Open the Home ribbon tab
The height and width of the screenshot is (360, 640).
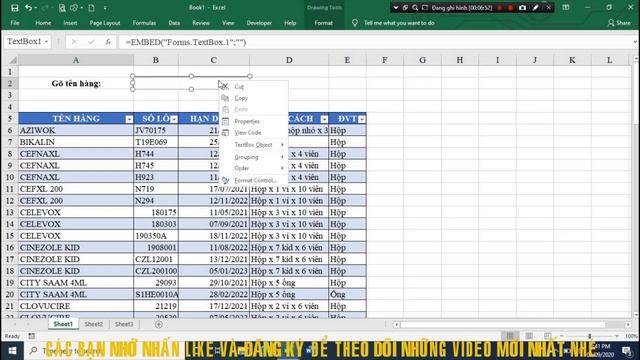click(x=43, y=23)
